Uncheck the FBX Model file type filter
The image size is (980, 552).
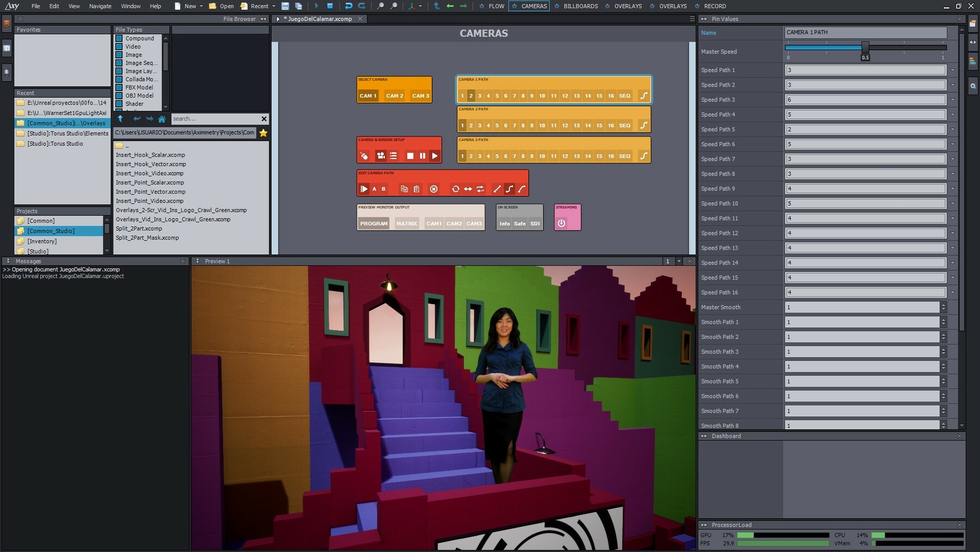pos(119,88)
